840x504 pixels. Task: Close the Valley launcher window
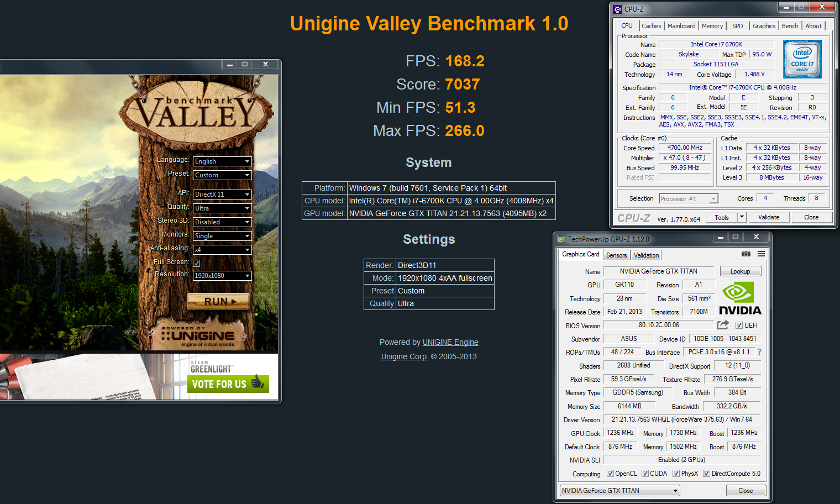coord(265,65)
